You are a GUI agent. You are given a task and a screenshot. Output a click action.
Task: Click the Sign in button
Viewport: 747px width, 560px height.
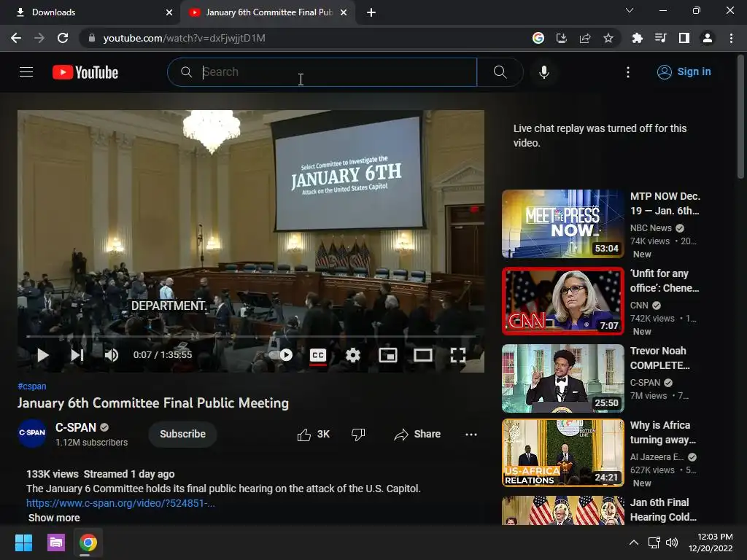pyautogui.click(x=684, y=72)
